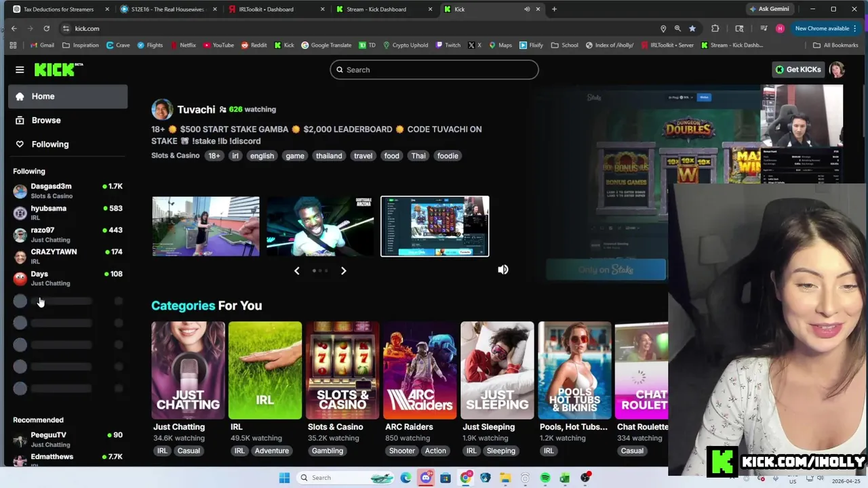Click the foodie tag

(448, 156)
